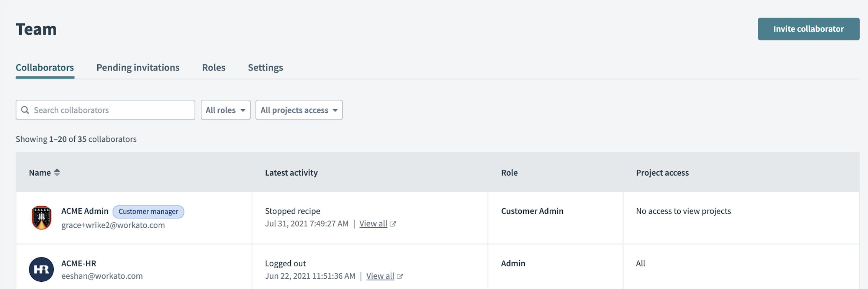Click the sort arrows beside Name column
Image resolution: width=868 pixels, height=289 pixels.
(57, 172)
